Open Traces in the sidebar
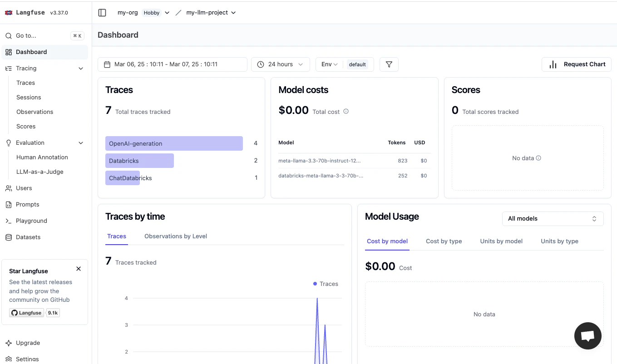This screenshot has width=617, height=364. (25, 83)
